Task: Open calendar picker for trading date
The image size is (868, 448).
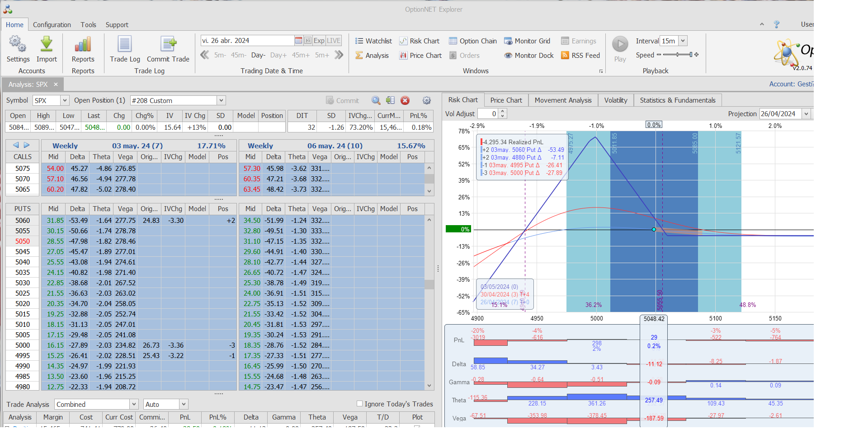Action: click(x=298, y=41)
